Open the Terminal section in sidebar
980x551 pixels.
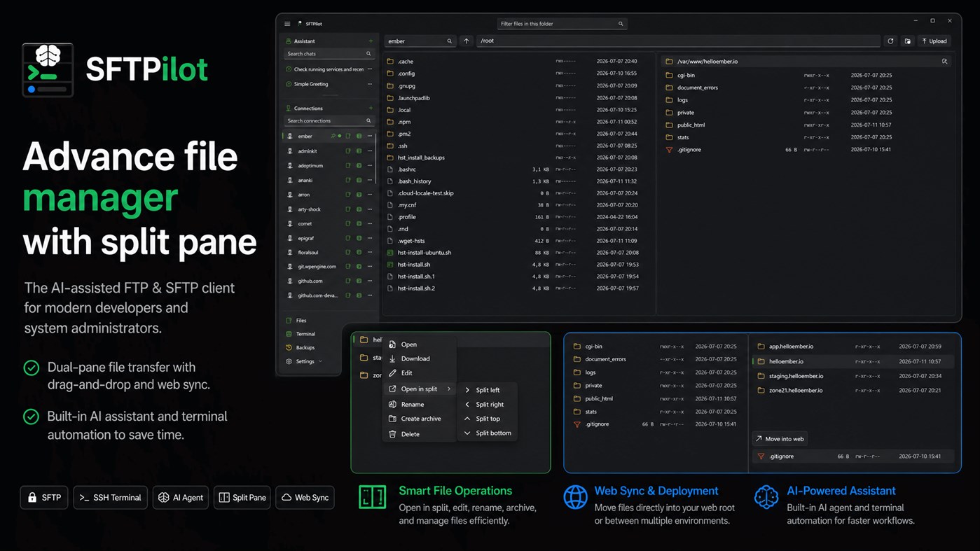pos(305,334)
